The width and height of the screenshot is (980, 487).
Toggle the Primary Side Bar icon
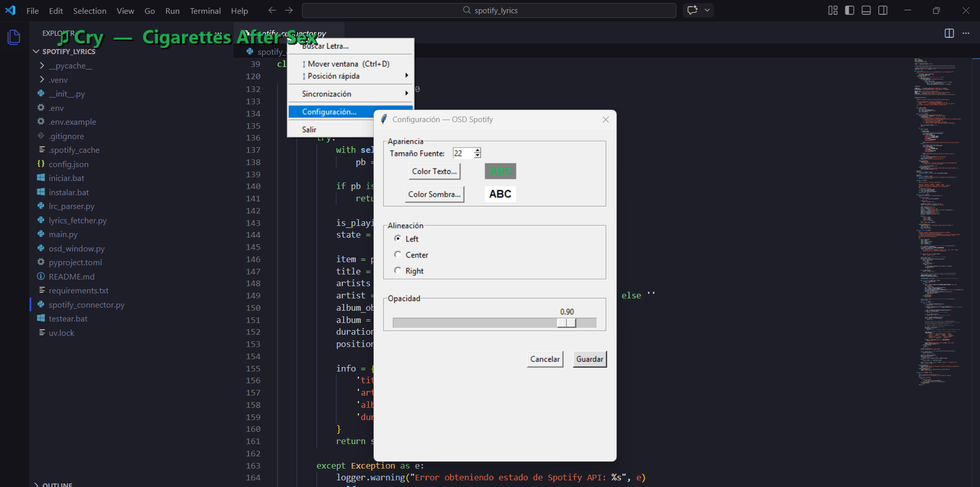(850, 11)
